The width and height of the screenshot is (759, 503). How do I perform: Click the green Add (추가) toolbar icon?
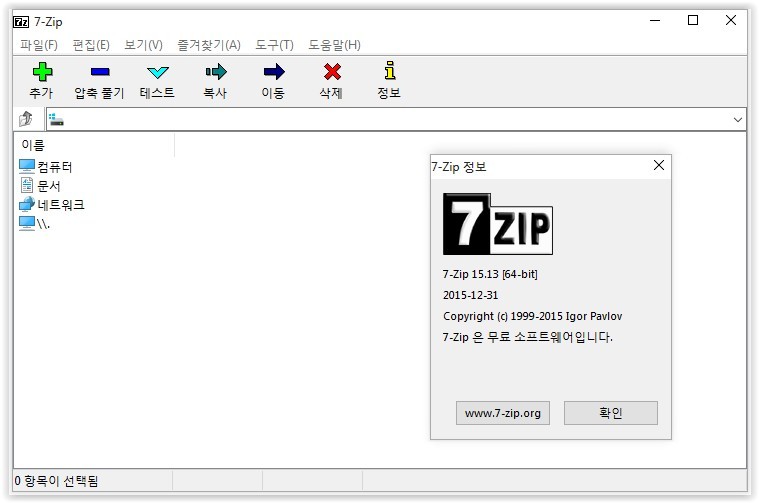point(42,72)
